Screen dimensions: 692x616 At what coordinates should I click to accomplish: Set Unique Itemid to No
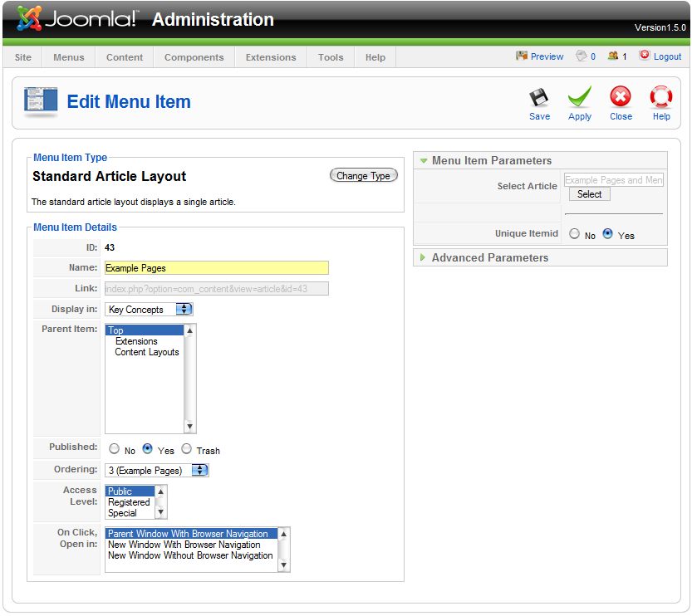click(x=574, y=234)
